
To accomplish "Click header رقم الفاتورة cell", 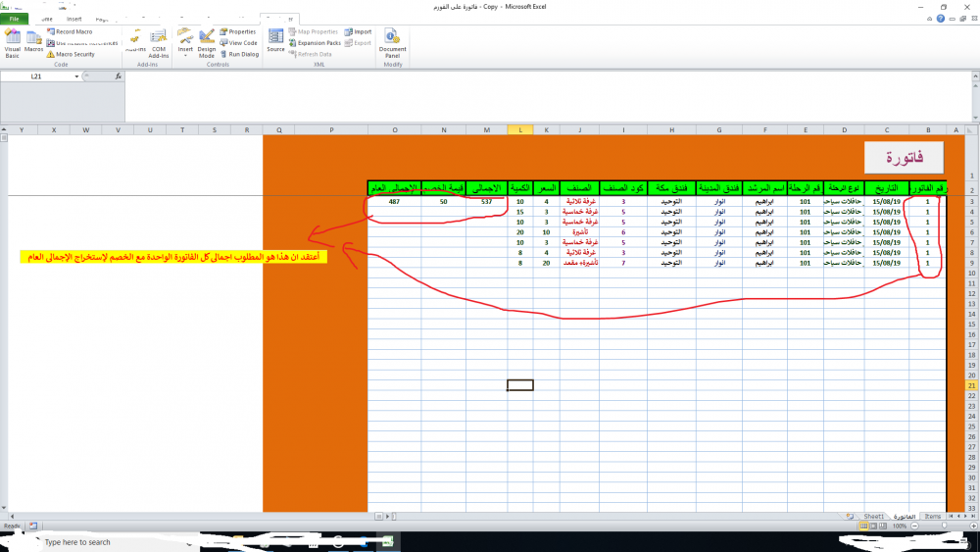I will tap(927, 188).
